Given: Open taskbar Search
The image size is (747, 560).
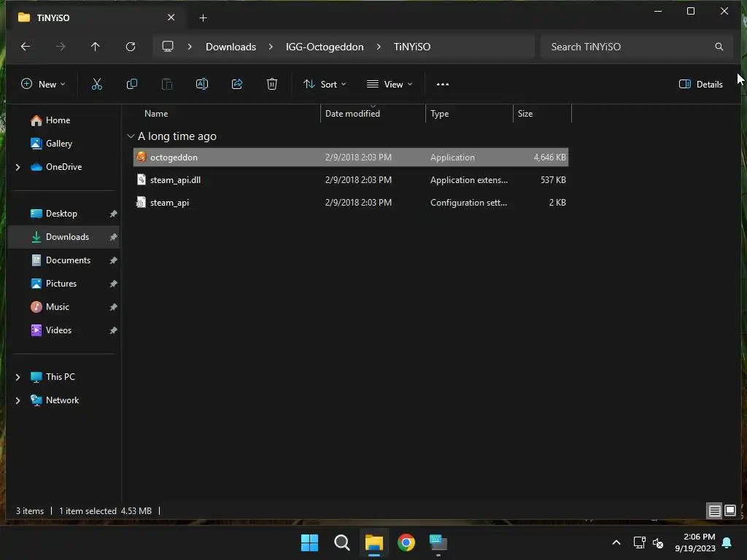Looking at the screenshot, I should (341, 542).
